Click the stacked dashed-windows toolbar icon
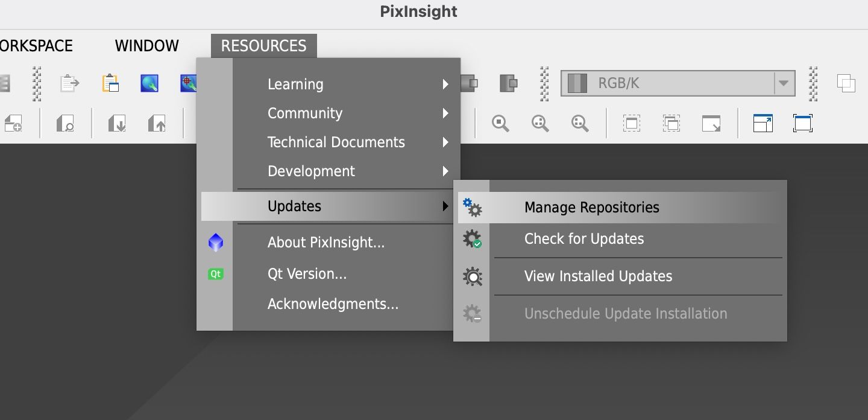Viewport: 868px width, 420px height. pos(671,124)
